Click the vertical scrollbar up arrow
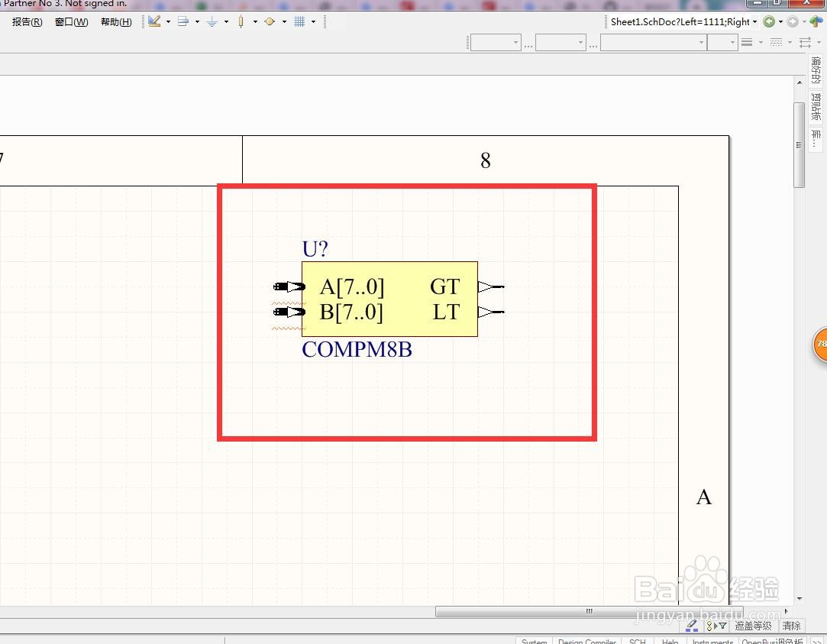Viewport: 827px width, 644px height. [800, 83]
